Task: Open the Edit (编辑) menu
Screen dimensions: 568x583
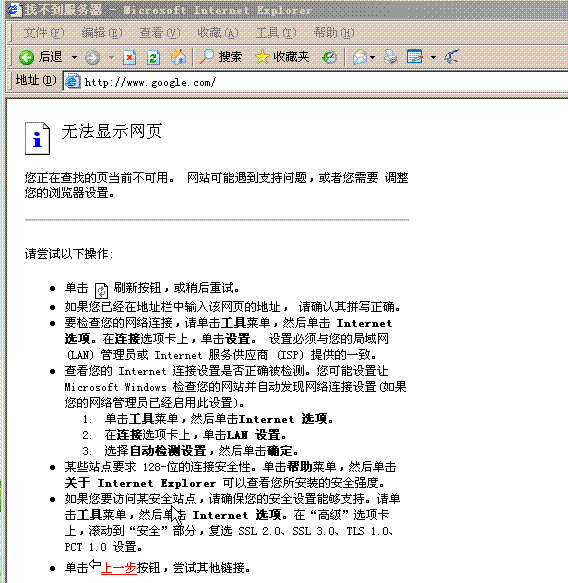Action: pos(101,33)
